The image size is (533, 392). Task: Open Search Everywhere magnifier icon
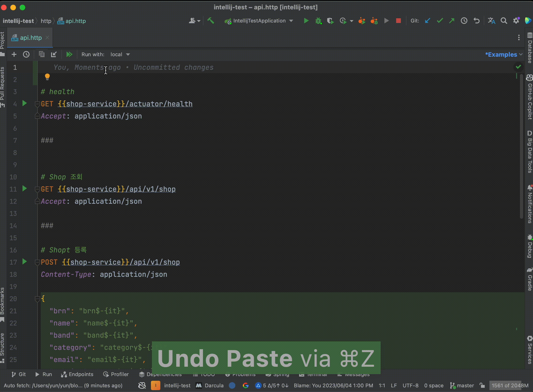(503, 21)
